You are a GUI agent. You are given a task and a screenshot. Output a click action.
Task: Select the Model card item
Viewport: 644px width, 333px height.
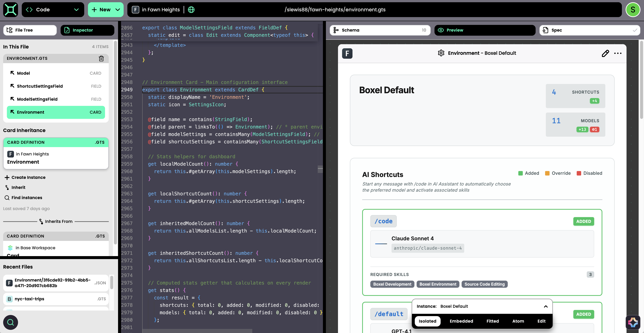pos(56,73)
